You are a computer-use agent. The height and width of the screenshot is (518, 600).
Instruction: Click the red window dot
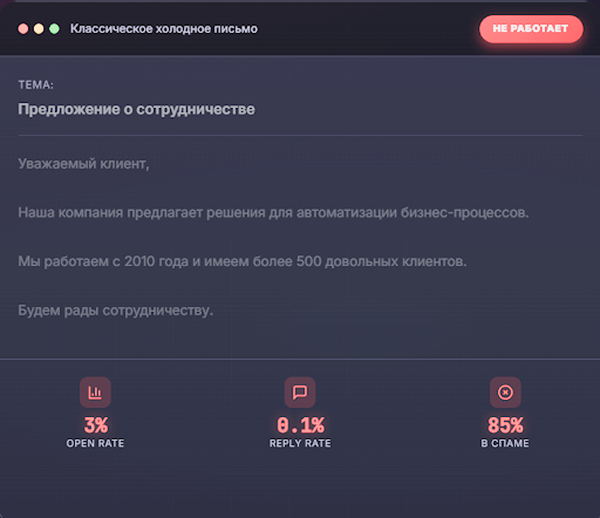(x=23, y=29)
